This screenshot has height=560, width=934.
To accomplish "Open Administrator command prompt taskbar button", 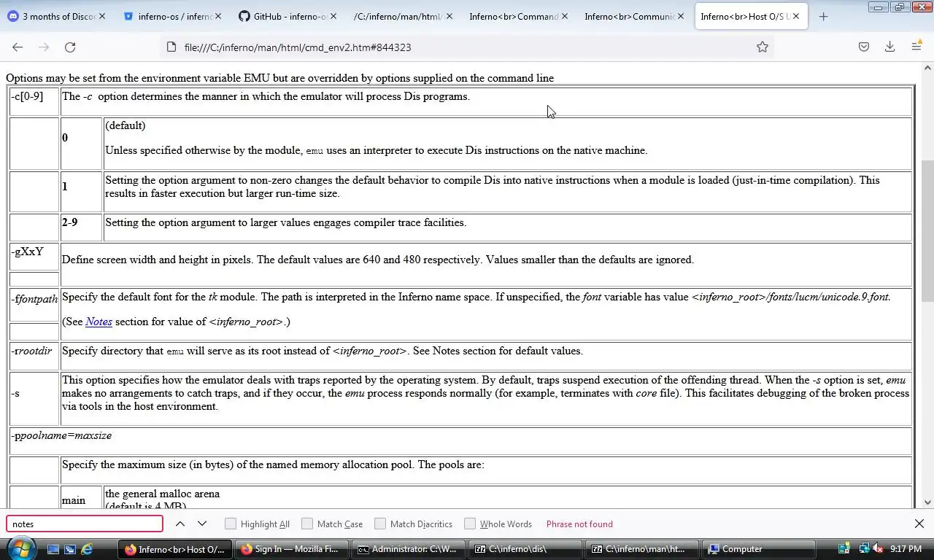I will click(407, 549).
